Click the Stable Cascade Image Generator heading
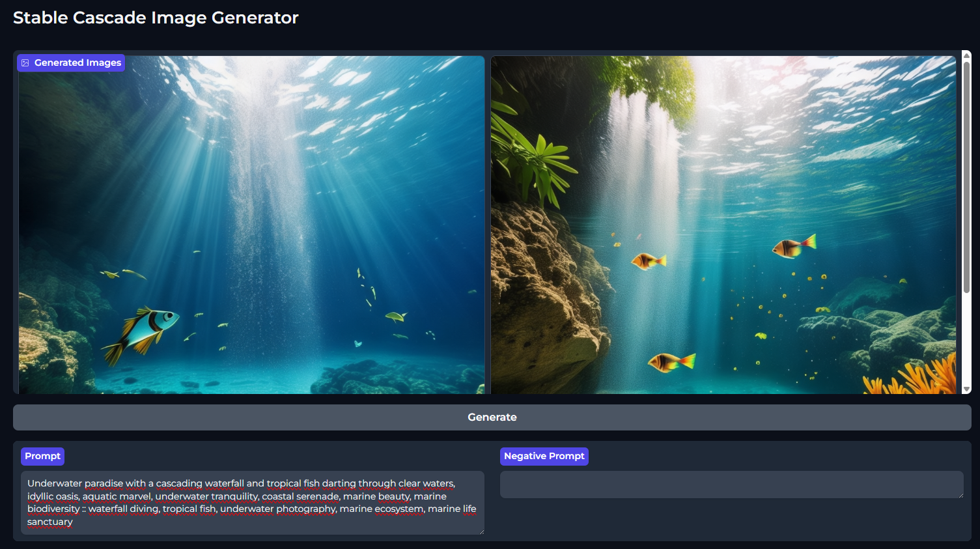 pos(156,18)
